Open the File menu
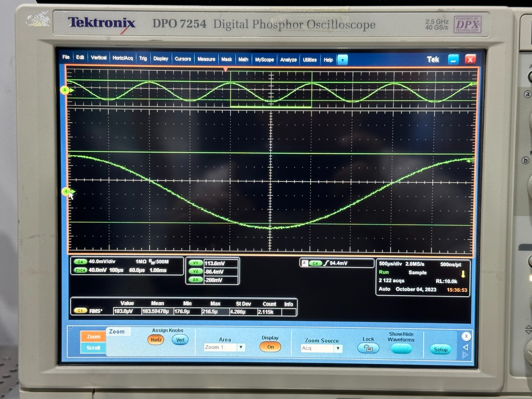The image size is (532, 399). (x=66, y=57)
